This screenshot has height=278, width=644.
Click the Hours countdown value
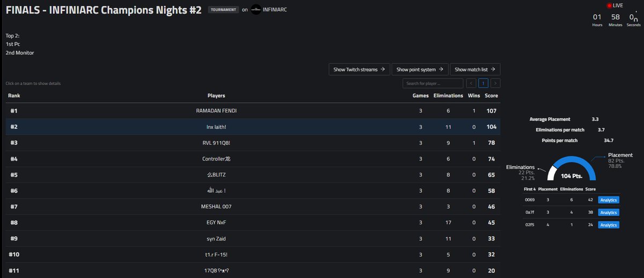(x=597, y=17)
